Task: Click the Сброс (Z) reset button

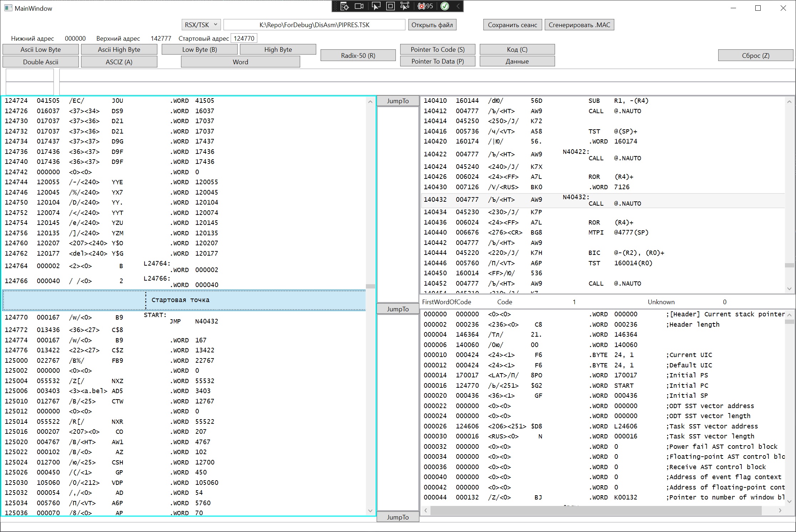Action: [755, 55]
